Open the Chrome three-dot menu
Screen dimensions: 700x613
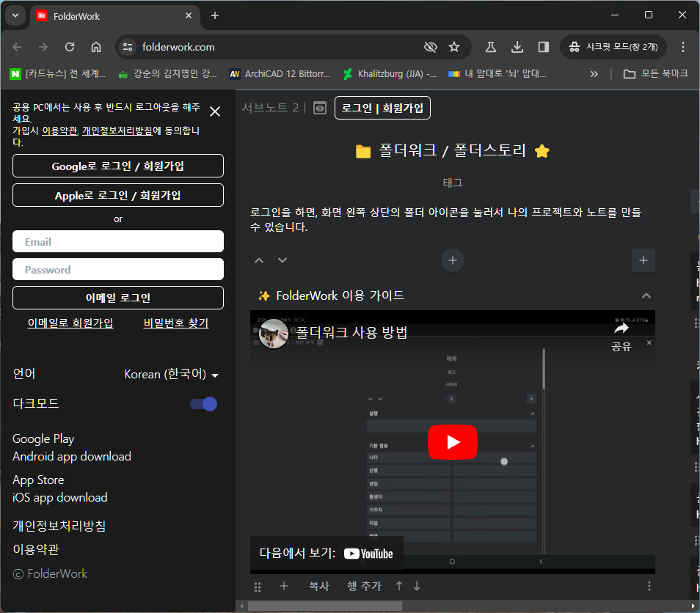pos(682,47)
